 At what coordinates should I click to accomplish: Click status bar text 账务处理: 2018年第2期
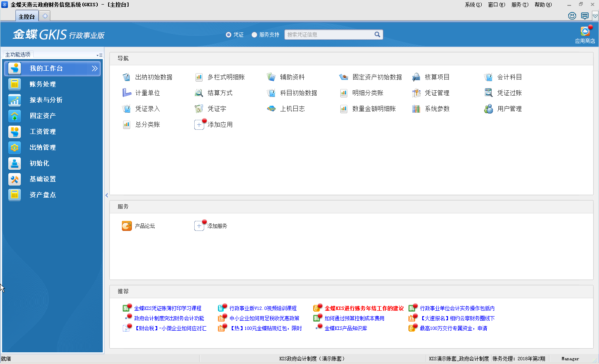click(x=519, y=359)
